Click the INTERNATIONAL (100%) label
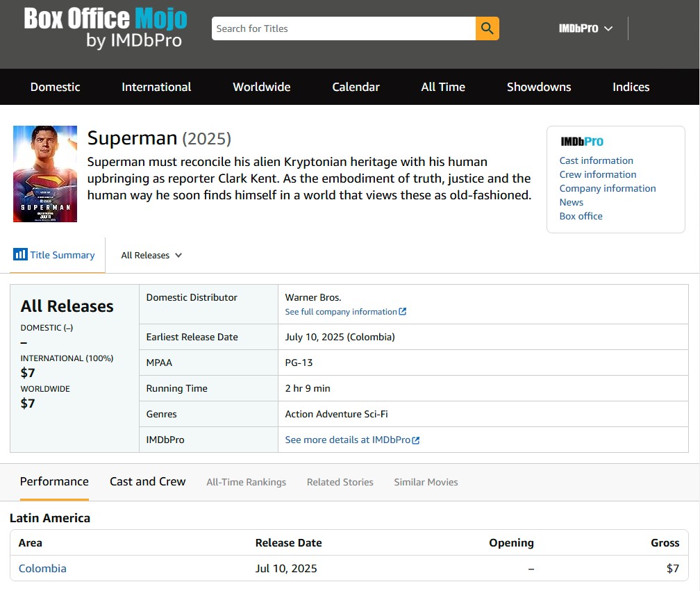Viewport: 700px width, 591px height. click(x=67, y=358)
